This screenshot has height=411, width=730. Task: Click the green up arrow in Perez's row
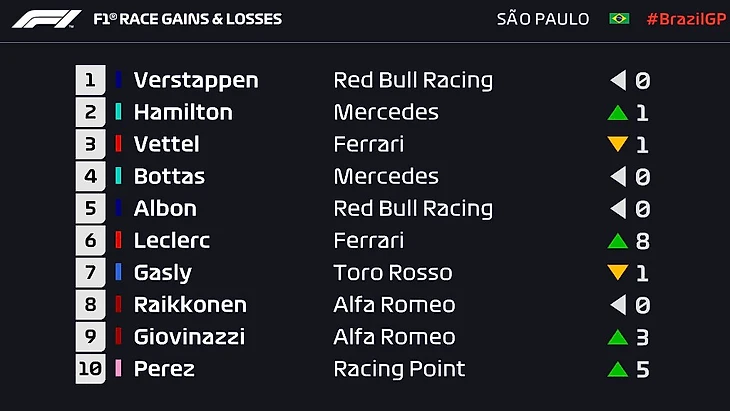[617, 369]
